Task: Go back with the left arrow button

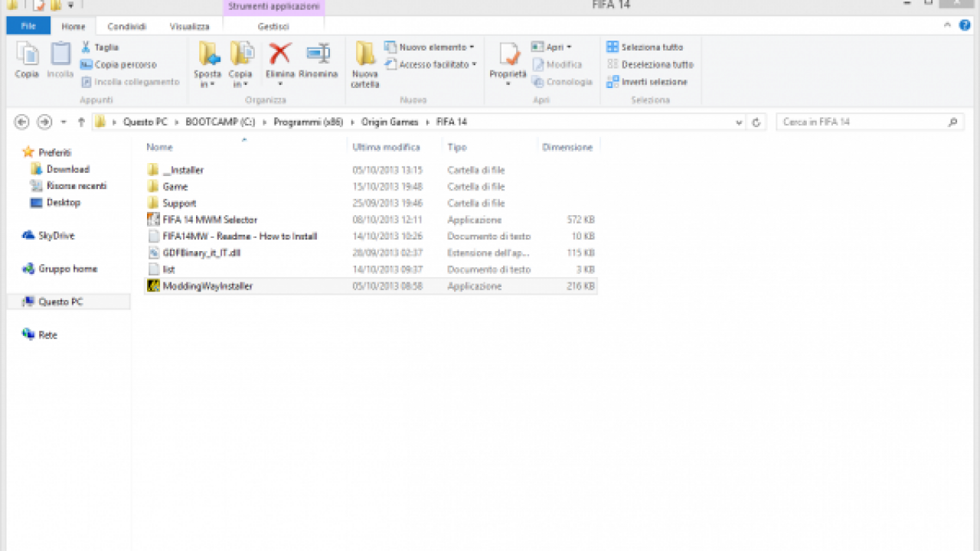Action: pos(21,122)
